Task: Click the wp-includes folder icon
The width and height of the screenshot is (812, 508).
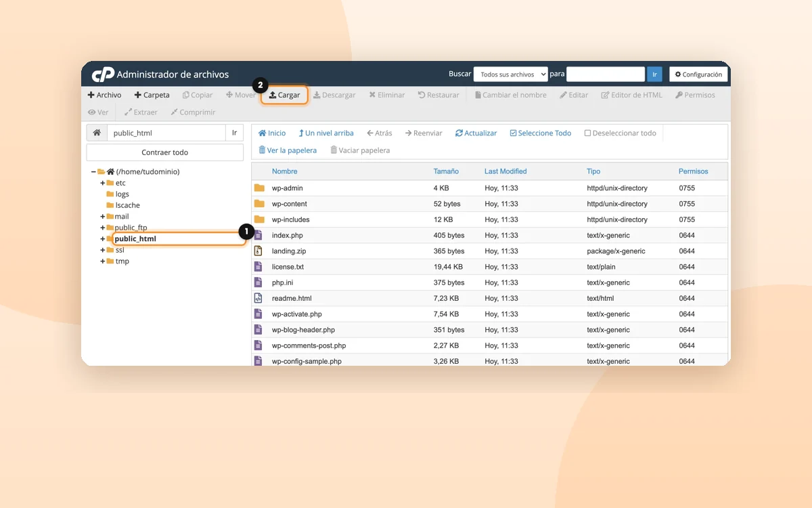Action: (259, 219)
